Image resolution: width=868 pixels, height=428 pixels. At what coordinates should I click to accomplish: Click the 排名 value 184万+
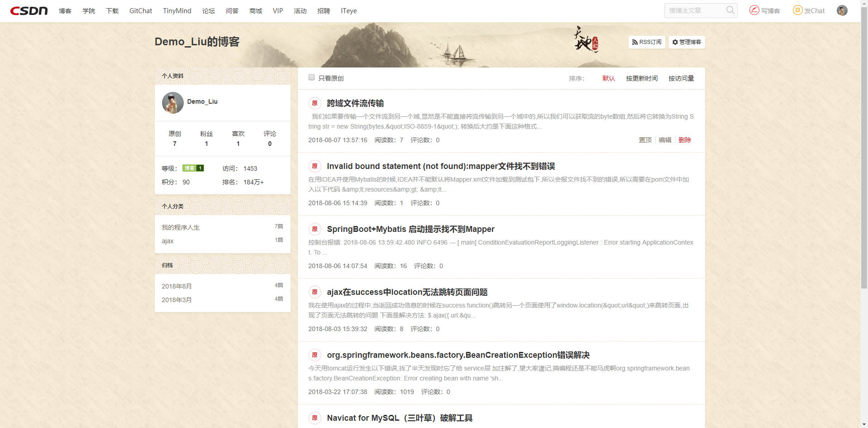click(x=253, y=182)
